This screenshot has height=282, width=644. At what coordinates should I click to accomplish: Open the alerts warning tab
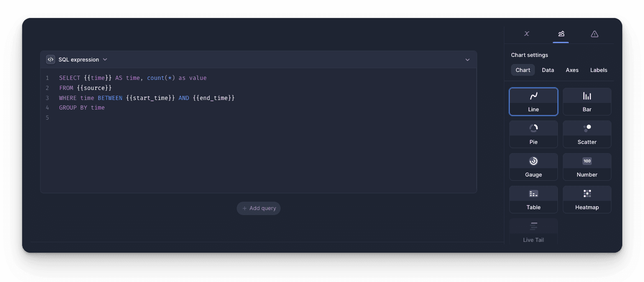tap(594, 34)
